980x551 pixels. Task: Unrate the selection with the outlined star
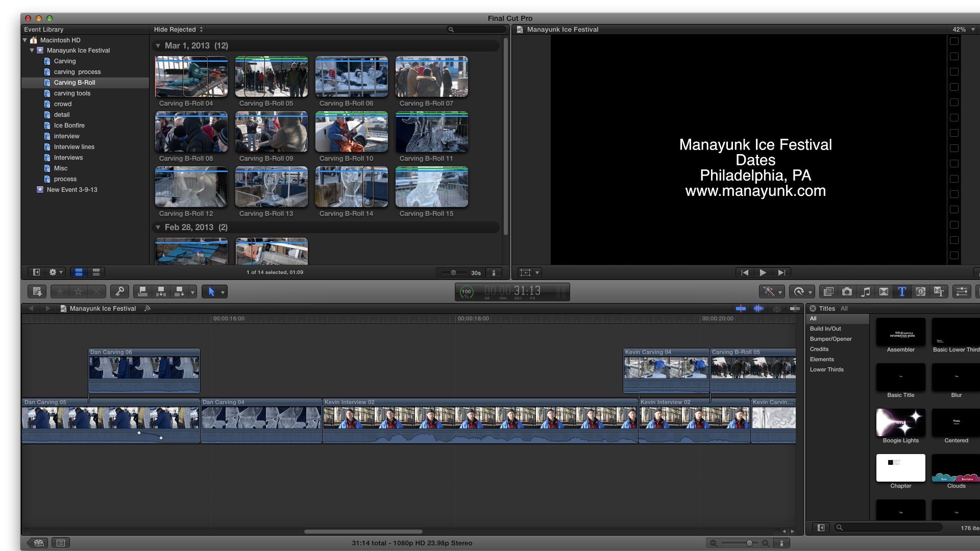[x=78, y=292]
